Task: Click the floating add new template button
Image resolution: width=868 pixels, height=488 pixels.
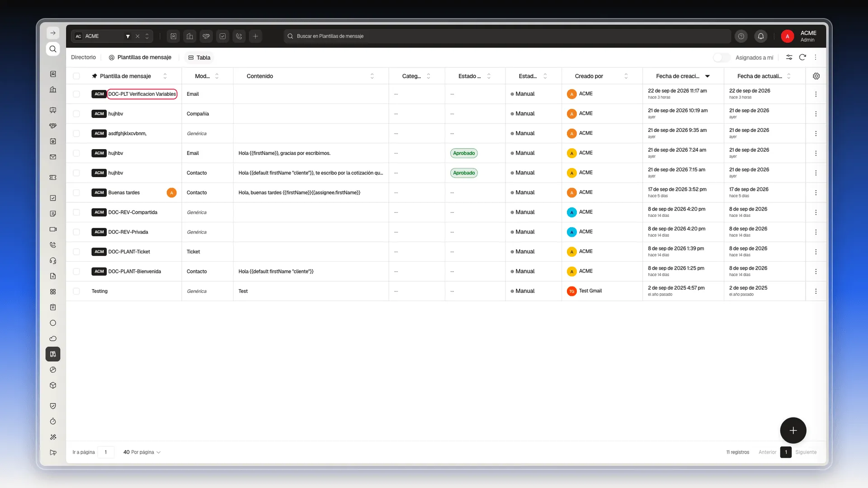Action: point(793,431)
